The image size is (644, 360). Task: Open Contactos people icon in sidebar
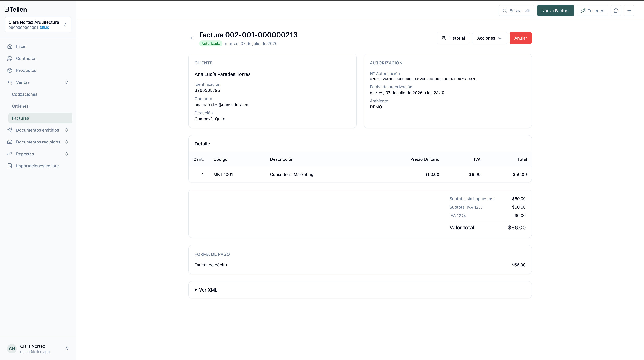(x=10, y=58)
